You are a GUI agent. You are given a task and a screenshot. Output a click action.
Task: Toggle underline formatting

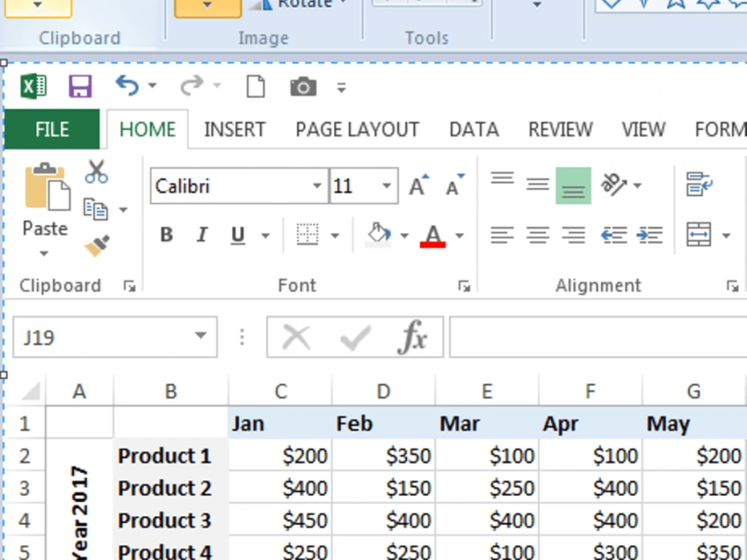(x=236, y=235)
